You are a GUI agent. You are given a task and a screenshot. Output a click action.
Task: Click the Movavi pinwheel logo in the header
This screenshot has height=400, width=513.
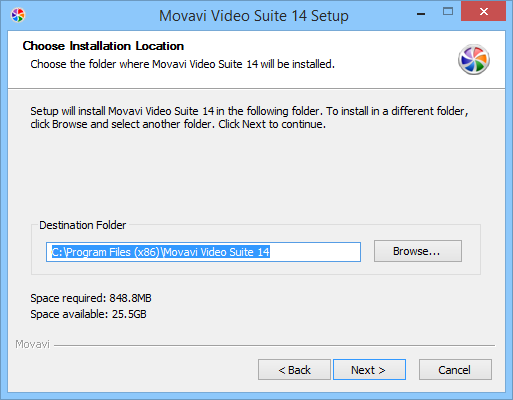pyautogui.click(x=474, y=60)
